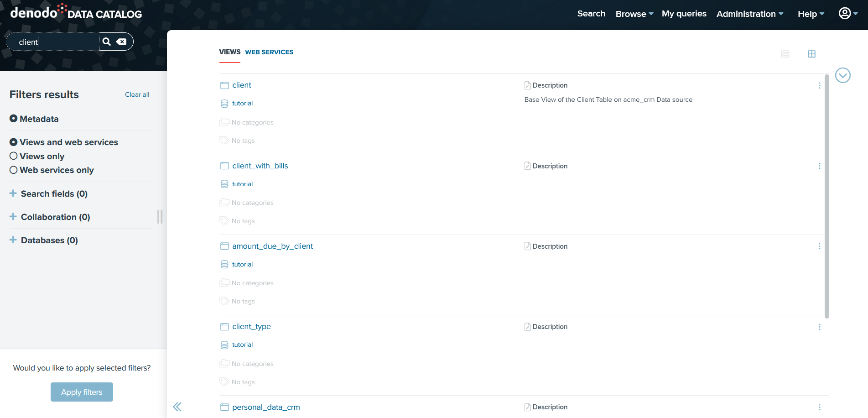Screen dimensions: 868x418
Task: Open the client_type view
Action: point(251,326)
